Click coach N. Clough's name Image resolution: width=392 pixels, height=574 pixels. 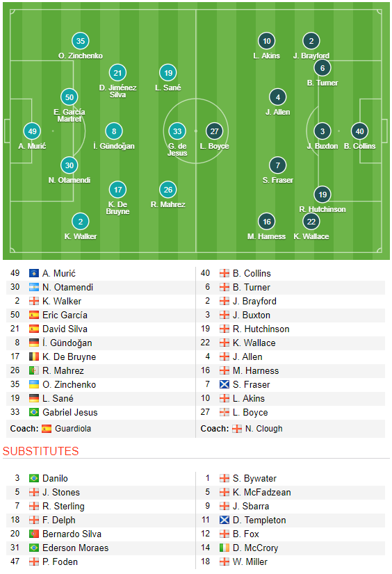(x=264, y=429)
